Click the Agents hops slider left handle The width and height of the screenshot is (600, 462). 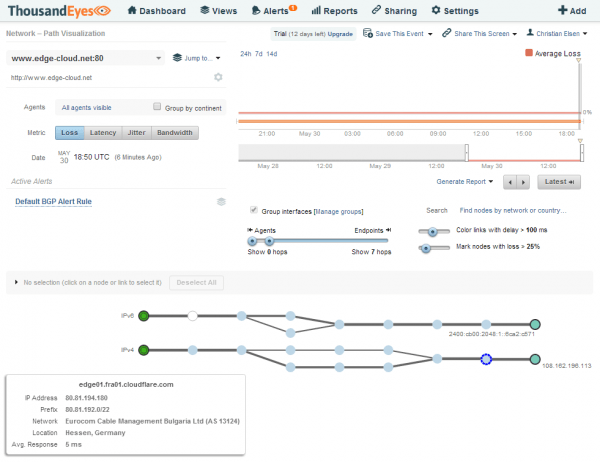point(252,241)
